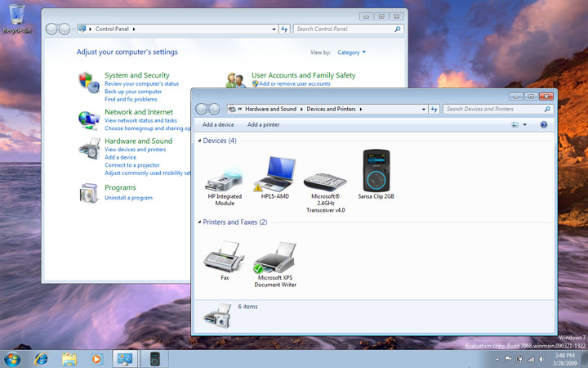Open the Sansa Clip 2GB device
This screenshot has height=368, width=588.
[376, 170]
